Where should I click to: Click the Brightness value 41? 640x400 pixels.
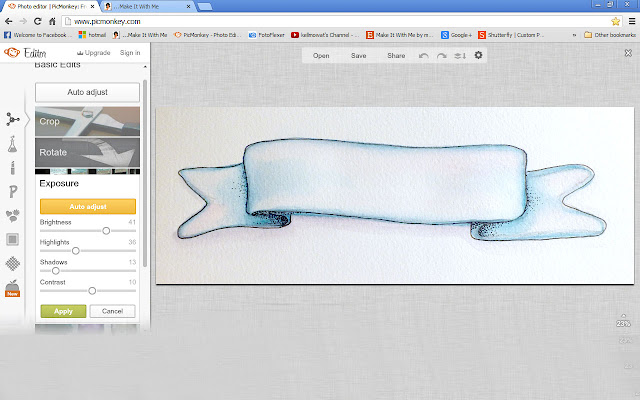tap(132, 222)
